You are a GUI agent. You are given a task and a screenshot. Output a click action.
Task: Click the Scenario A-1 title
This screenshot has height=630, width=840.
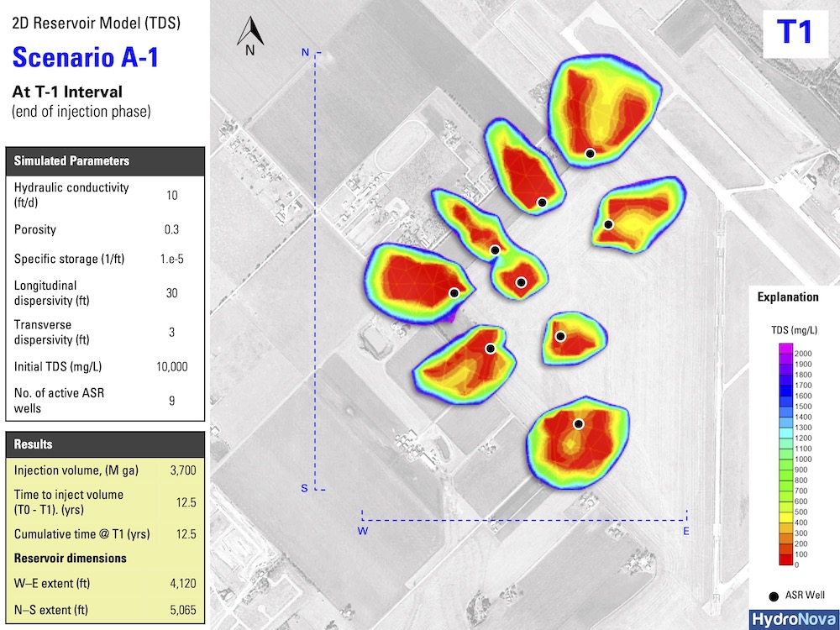86,57
